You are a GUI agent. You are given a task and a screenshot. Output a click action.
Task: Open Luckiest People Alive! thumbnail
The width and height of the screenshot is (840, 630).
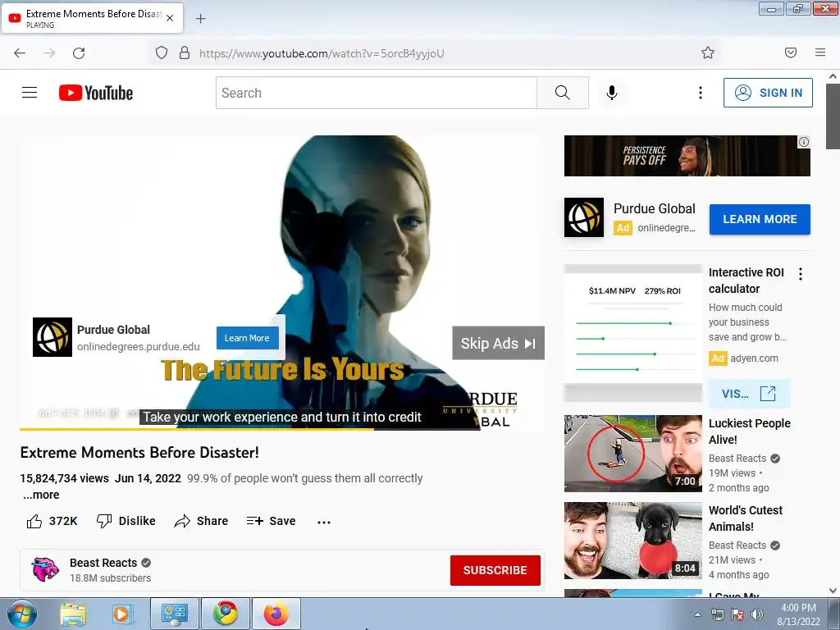point(633,453)
